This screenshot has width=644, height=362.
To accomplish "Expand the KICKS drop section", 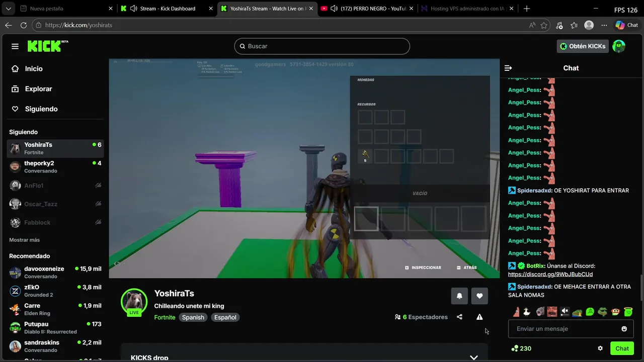I will click(x=473, y=357).
